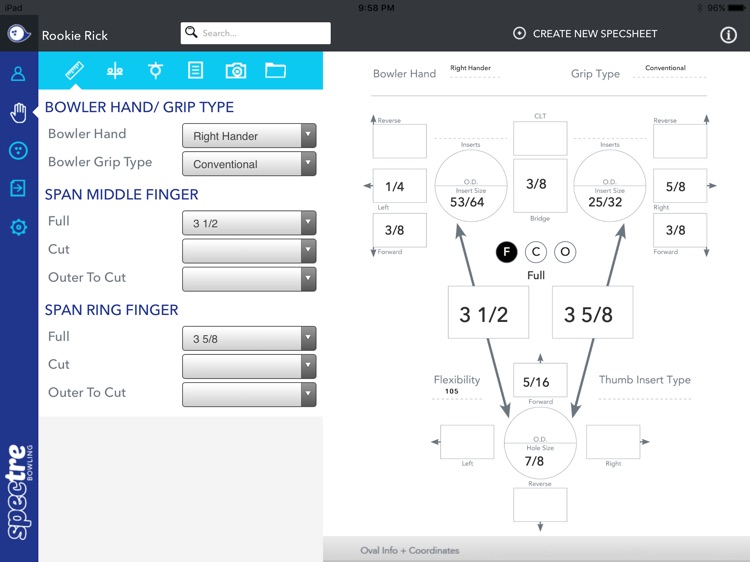Viewport: 750px width, 562px height.
Task: Expand the Oval Info + Coordinates bar
Action: coord(536,550)
